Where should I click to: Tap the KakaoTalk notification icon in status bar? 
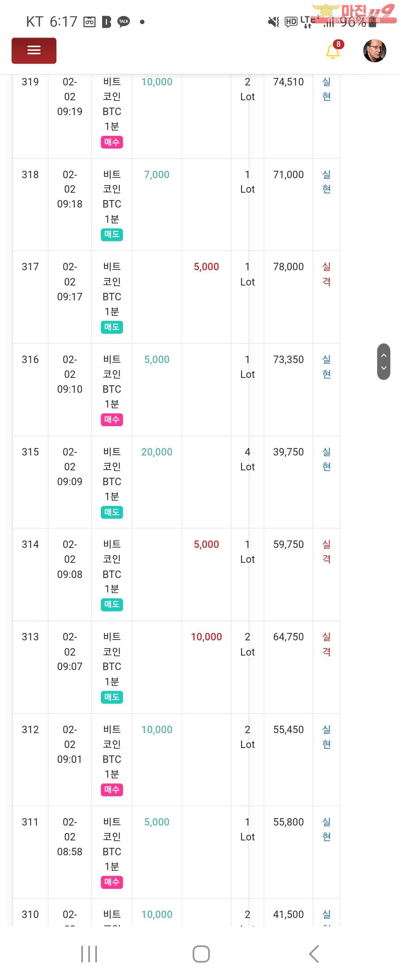pyautogui.click(x=124, y=21)
